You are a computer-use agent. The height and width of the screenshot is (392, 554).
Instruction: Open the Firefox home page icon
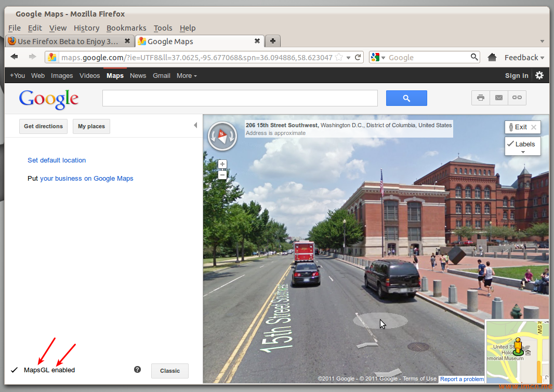[492, 57]
